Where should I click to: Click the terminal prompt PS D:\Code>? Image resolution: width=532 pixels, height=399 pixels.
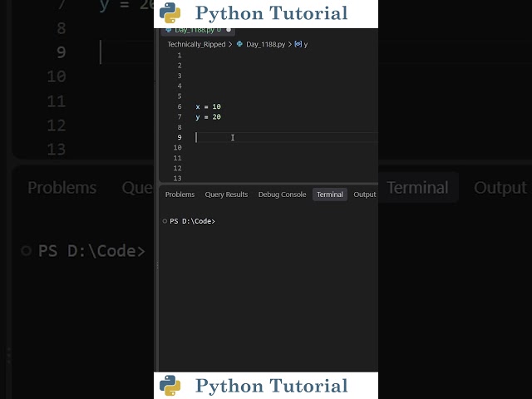click(x=192, y=221)
